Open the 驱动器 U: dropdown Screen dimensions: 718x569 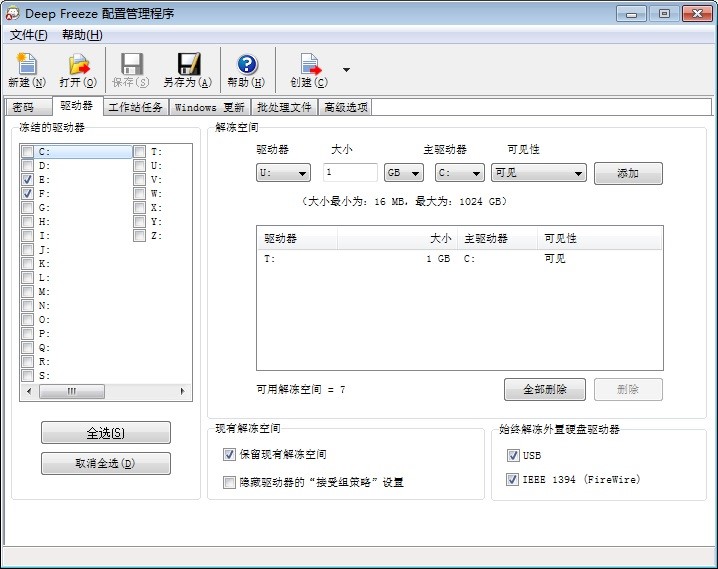click(x=283, y=173)
